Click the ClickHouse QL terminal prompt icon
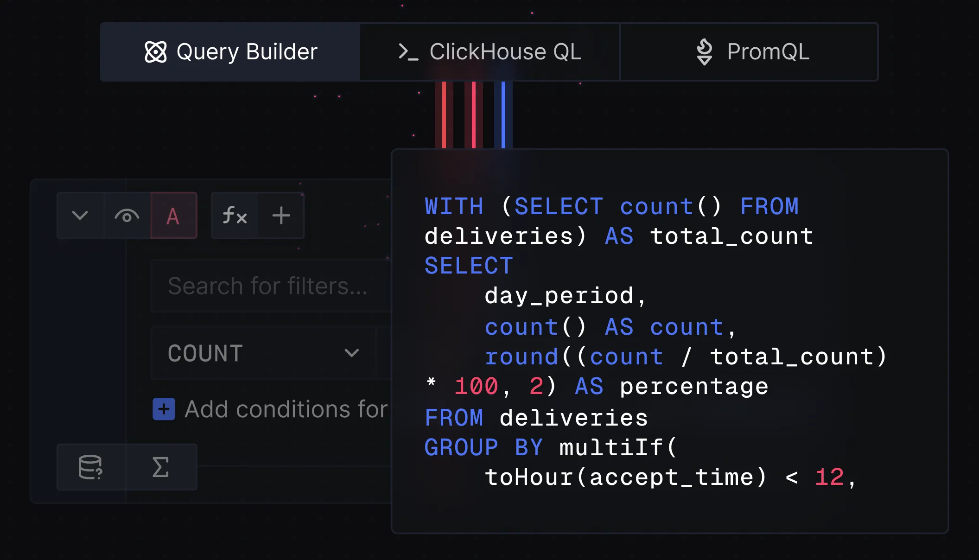Screen dimensions: 979x560 408,52
